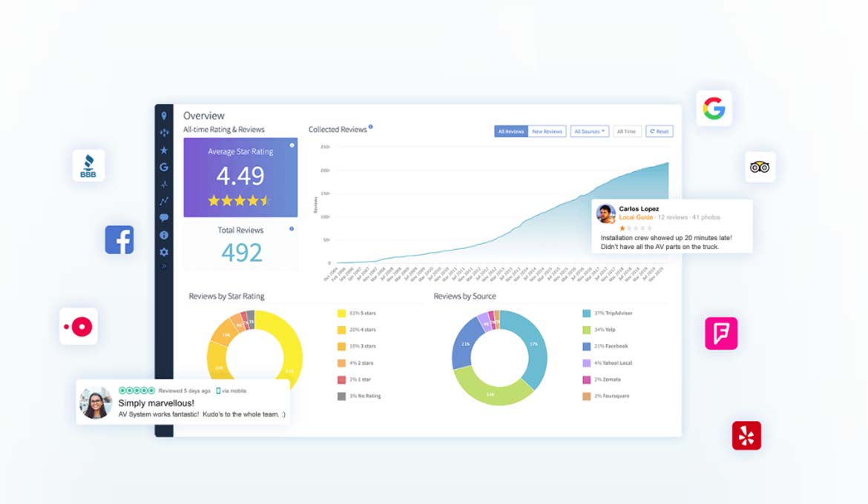Click the yellow 5 stars legend swatch

coord(341,314)
